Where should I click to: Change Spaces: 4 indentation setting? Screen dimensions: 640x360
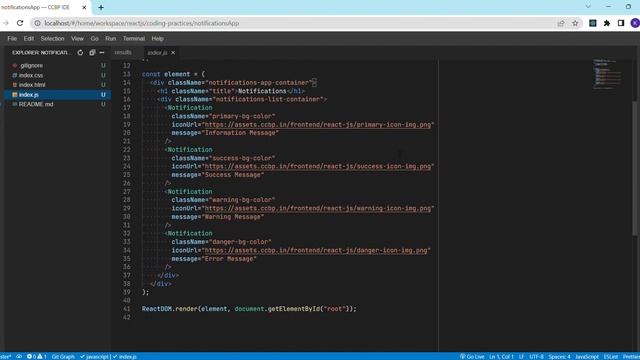(x=559, y=356)
